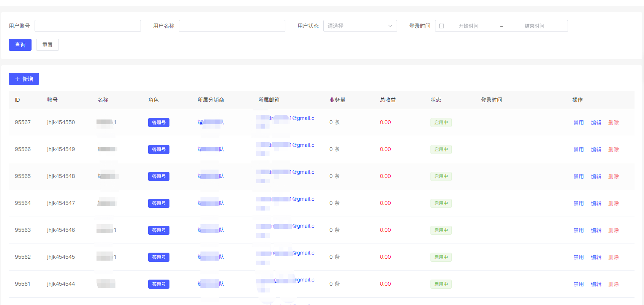Click the plus 新增 button
The height and width of the screenshot is (305, 644).
(x=24, y=79)
